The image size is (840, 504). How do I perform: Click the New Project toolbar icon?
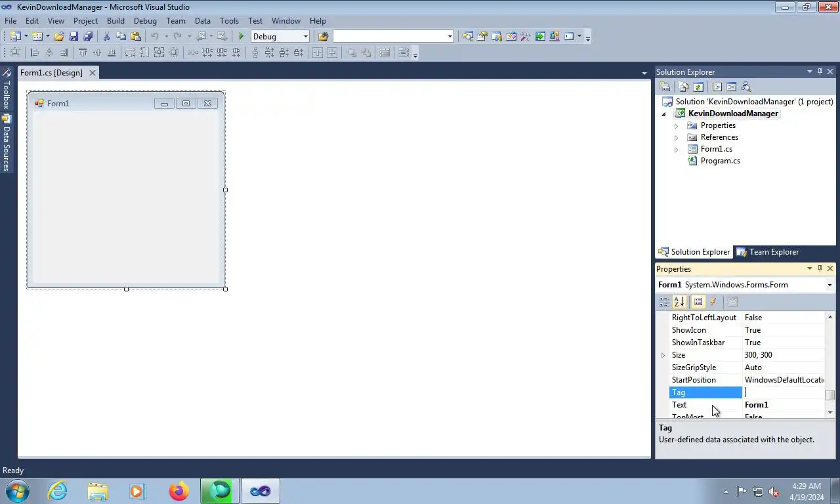pyautogui.click(x=16, y=36)
